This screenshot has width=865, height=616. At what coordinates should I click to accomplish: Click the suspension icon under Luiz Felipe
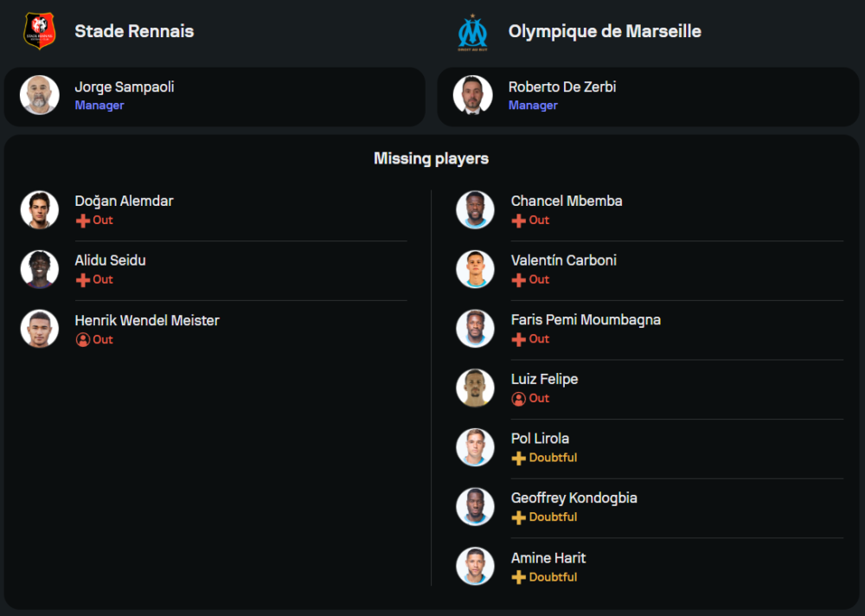[x=519, y=399]
